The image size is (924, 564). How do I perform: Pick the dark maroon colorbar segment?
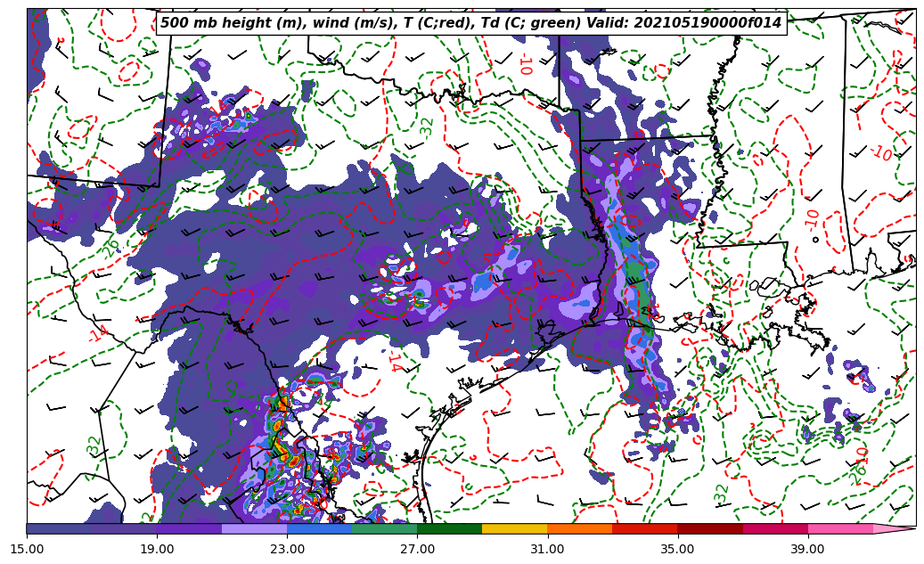tap(709, 528)
